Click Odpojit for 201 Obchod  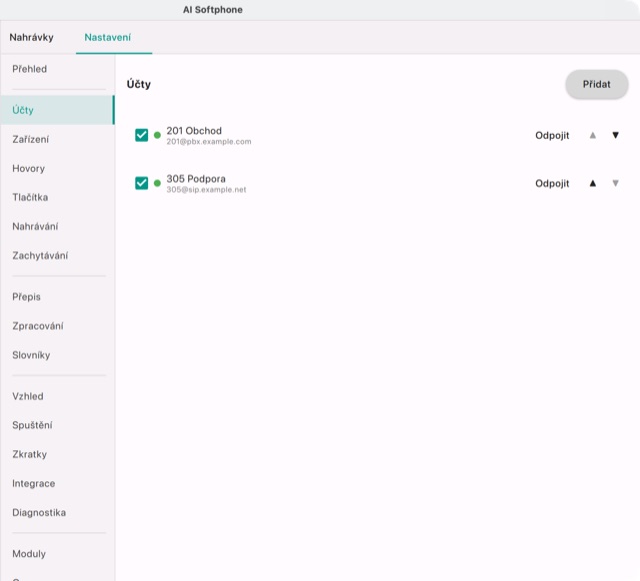tap(552, 136)
